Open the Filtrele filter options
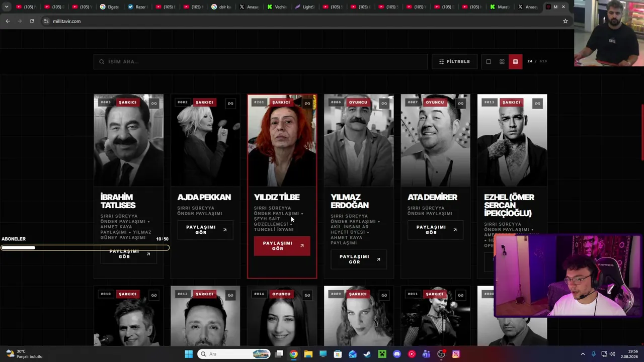This screenshot has height=362, width=644. [x=454, y=62]
